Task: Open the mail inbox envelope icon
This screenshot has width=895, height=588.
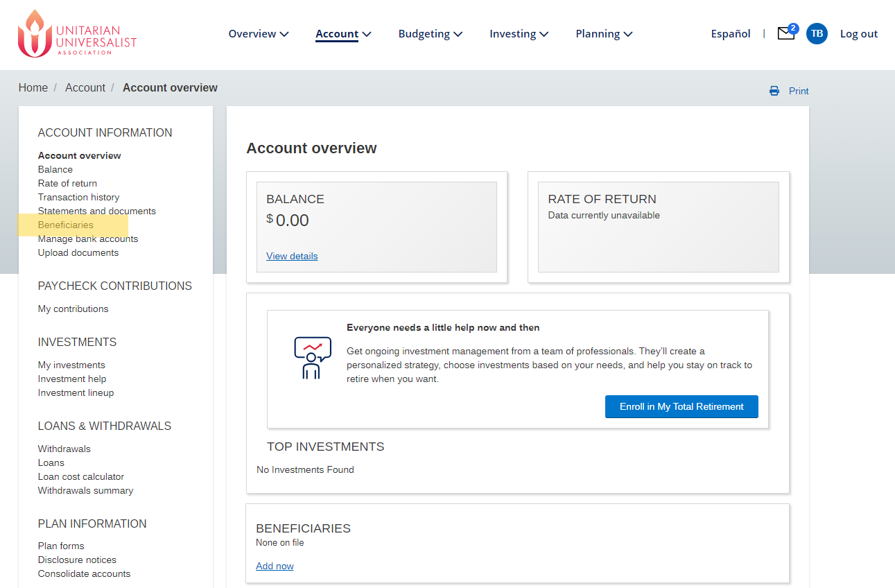Action: pos(785,33)
